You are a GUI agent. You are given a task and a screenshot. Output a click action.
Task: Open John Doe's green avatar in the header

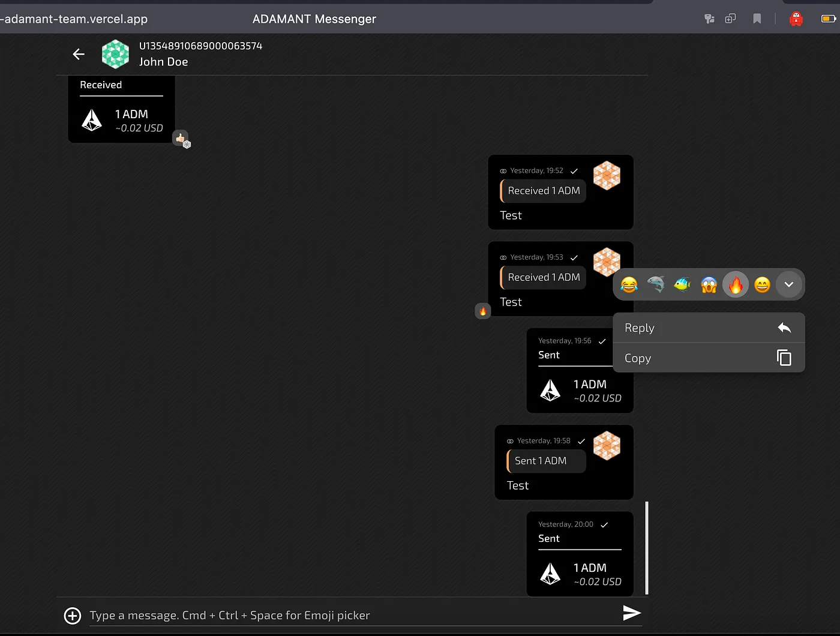[115, 54]
